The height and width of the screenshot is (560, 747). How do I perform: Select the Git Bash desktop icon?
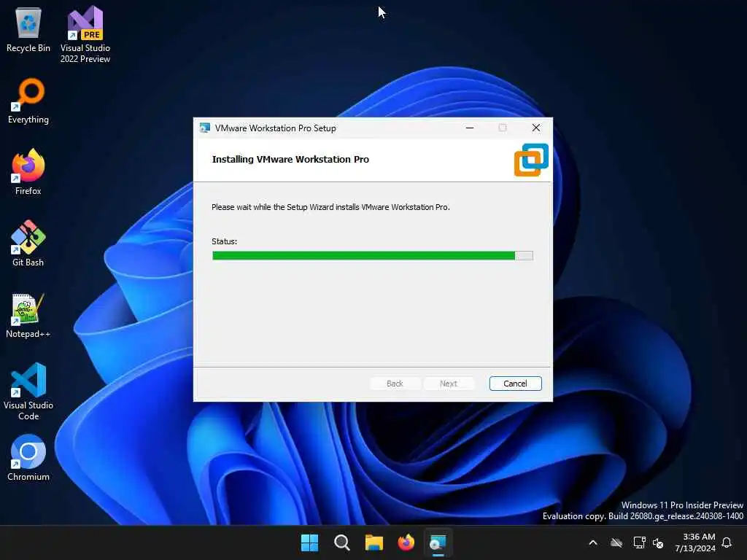coord(28,244)
